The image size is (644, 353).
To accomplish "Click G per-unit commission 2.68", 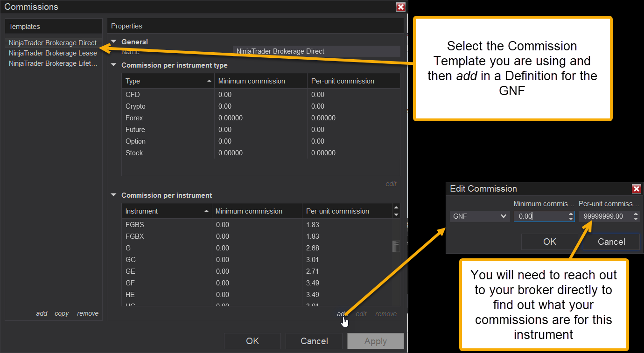I will (313, 248).
